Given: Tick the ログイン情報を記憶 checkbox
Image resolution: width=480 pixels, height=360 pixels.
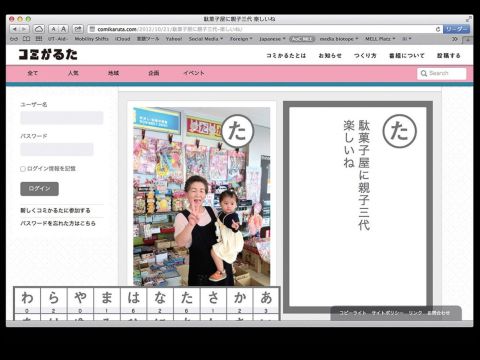Looking at the screenshot, I should [x=23, y=169].
